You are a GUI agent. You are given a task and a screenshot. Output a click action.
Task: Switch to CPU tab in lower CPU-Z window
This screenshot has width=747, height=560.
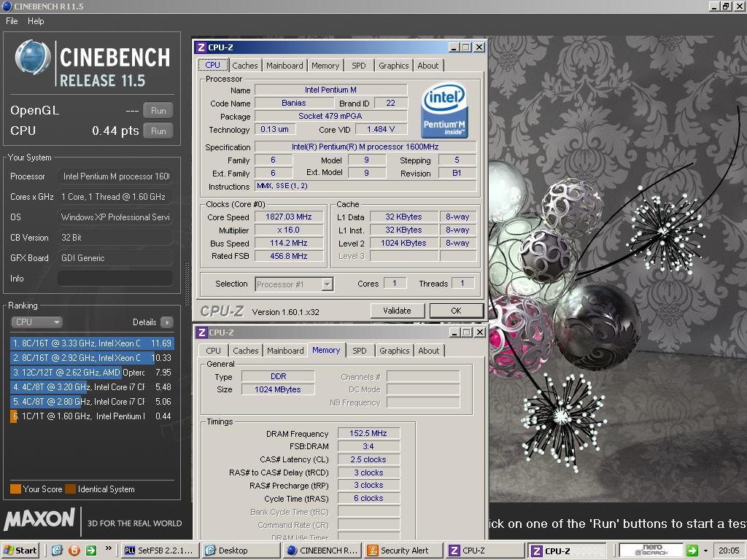click(213, 351)
